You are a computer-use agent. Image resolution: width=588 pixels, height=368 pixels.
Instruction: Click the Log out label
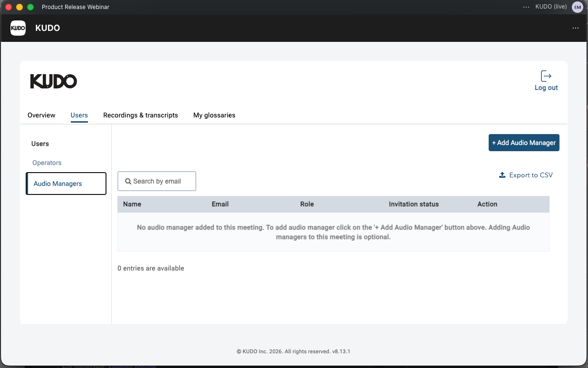[x=546, y=87]
